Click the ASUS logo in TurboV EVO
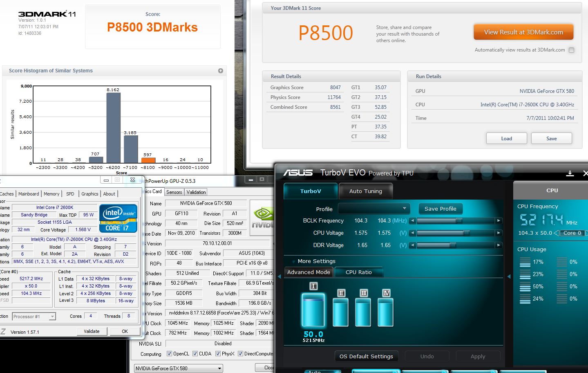This screenshot has height=373, width=588. tap(298, 173)
